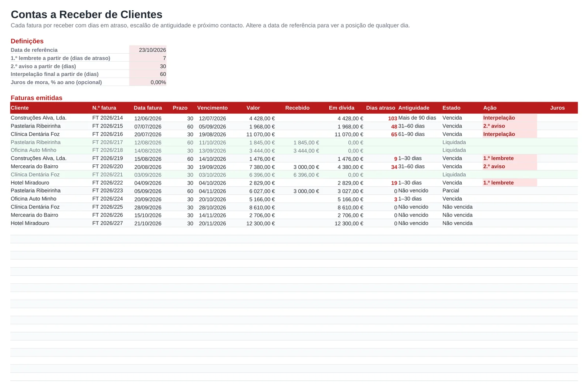Image resolution: width=588 pixels, height=391 pixels.
Task: Select the 2.º aviso action for Pastelaria Ribeirinha
Action: click(510, 126)
